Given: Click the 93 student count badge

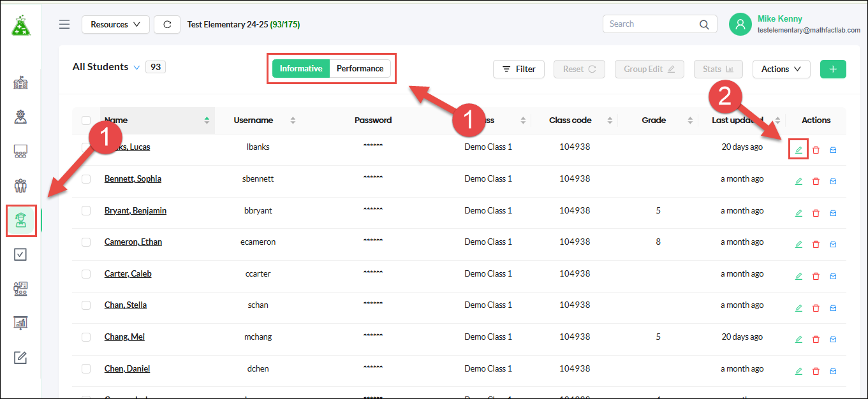Looking at the screenshot, I should pos(156,67).
